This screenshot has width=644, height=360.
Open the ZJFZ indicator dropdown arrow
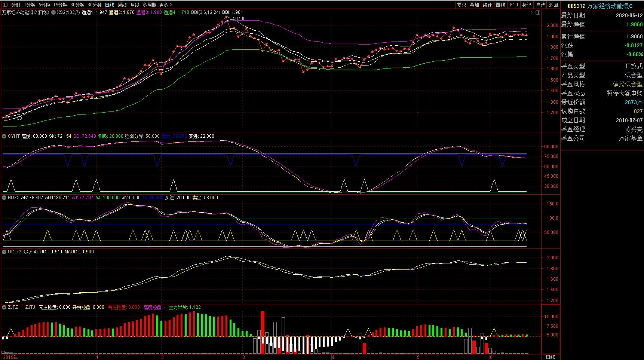click(x=4, y=307)
